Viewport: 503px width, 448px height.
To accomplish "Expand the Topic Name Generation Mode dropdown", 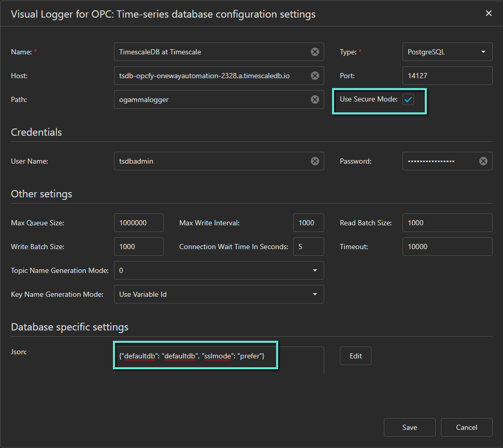I will tap(219, 270).
